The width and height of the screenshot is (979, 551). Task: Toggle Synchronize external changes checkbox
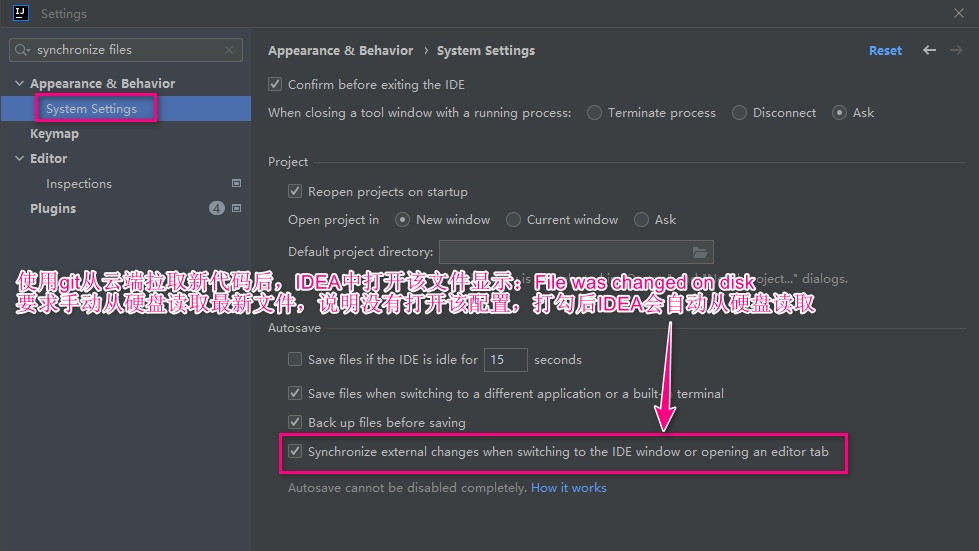(x=295, y=451)
